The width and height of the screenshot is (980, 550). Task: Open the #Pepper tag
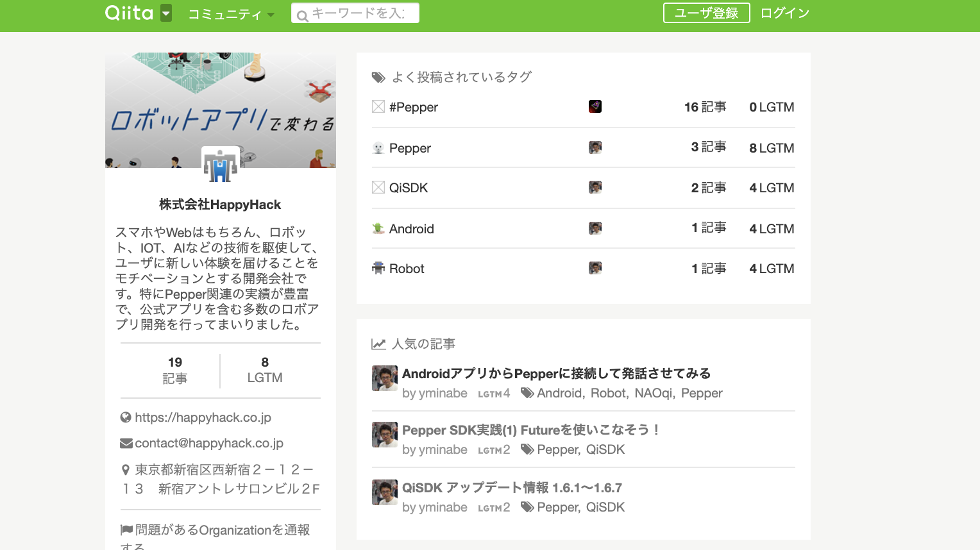(x=414, y=107)
